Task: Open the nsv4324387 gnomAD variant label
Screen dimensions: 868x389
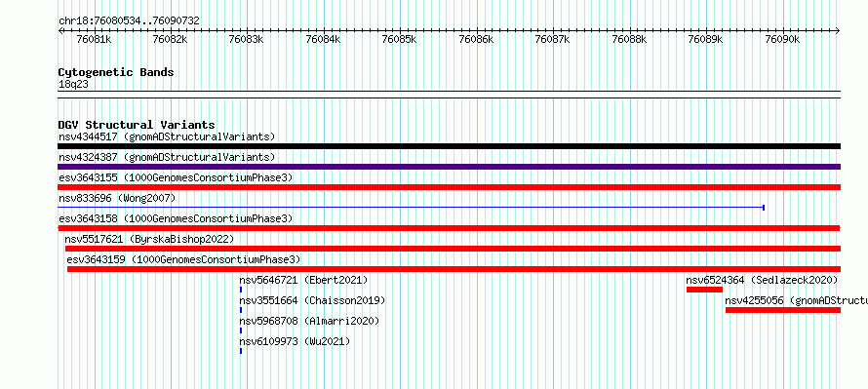Action: pos(167,157)
